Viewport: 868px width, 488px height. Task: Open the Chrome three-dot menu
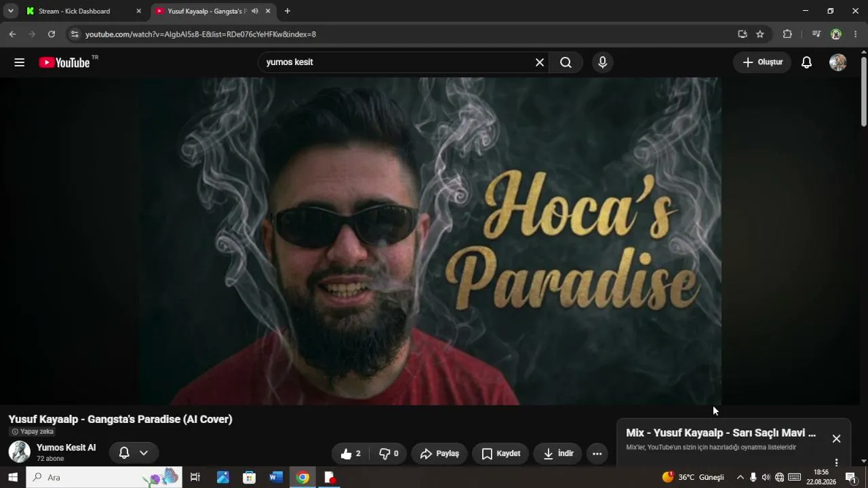tap(856, 34)
